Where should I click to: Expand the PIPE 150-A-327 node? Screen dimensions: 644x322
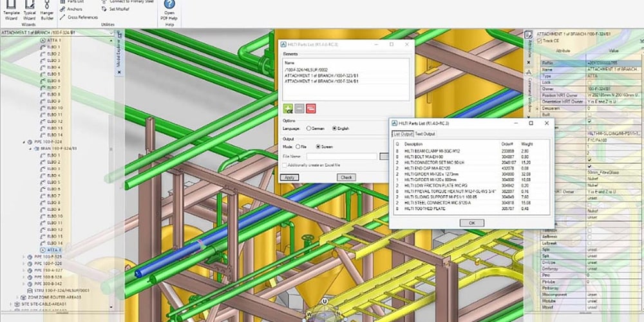(24, 270)
